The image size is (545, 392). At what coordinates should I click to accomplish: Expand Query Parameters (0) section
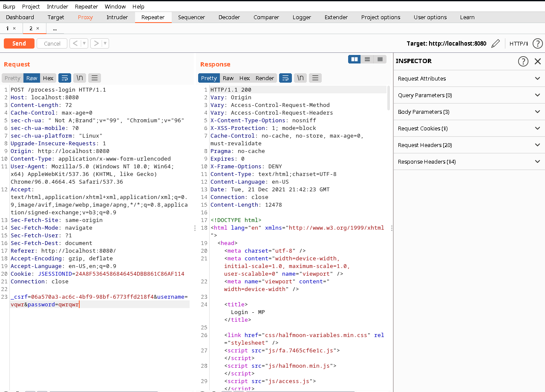click(469, 95)
